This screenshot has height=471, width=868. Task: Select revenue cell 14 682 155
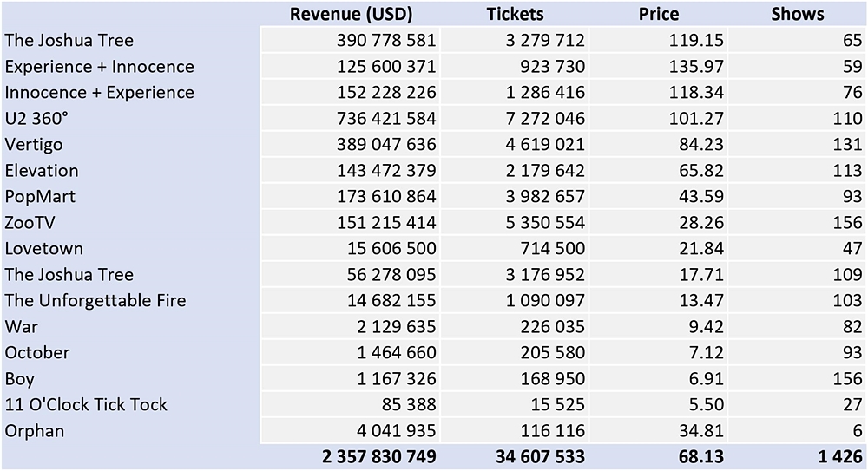point(350,300)
